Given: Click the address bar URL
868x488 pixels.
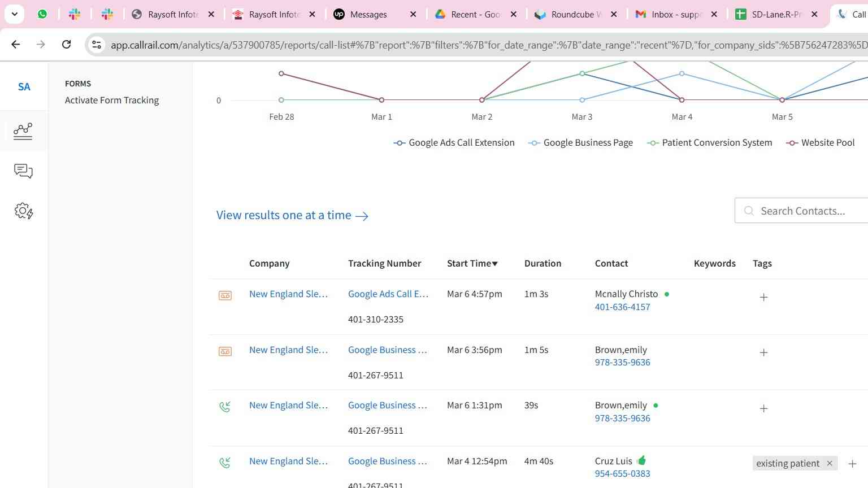Looking at the screenshot, I should pyautogui.click(x=489, y=45).
